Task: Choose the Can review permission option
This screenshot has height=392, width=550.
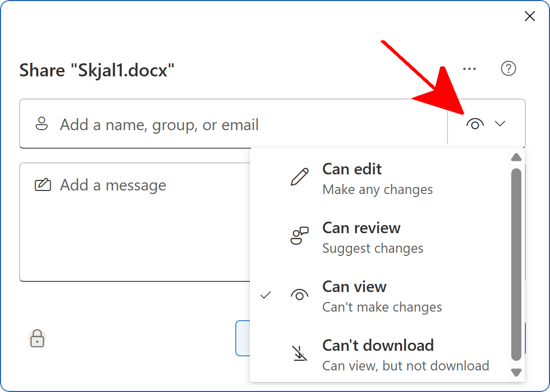Action: coord(380,238)
